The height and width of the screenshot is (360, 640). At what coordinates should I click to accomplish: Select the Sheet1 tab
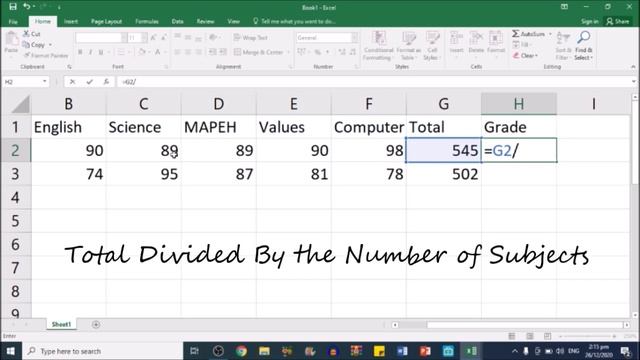pos(61,324)
